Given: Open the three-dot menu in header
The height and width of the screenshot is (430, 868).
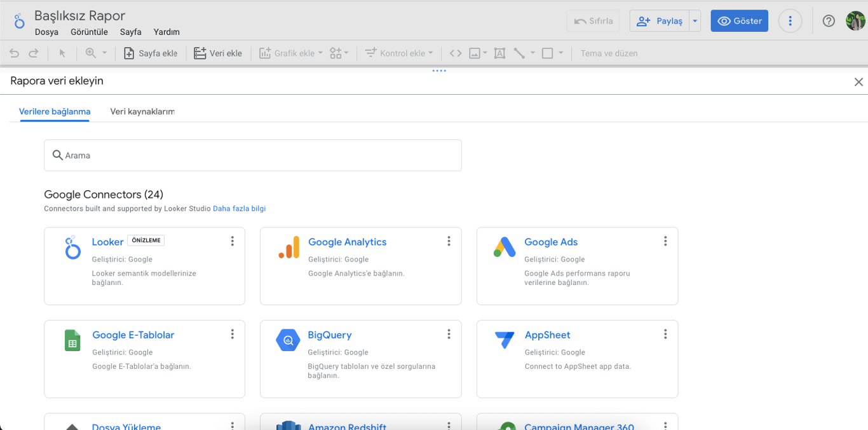Looking at the screenshot, I should pyautogui.click(x=790, y=21).
